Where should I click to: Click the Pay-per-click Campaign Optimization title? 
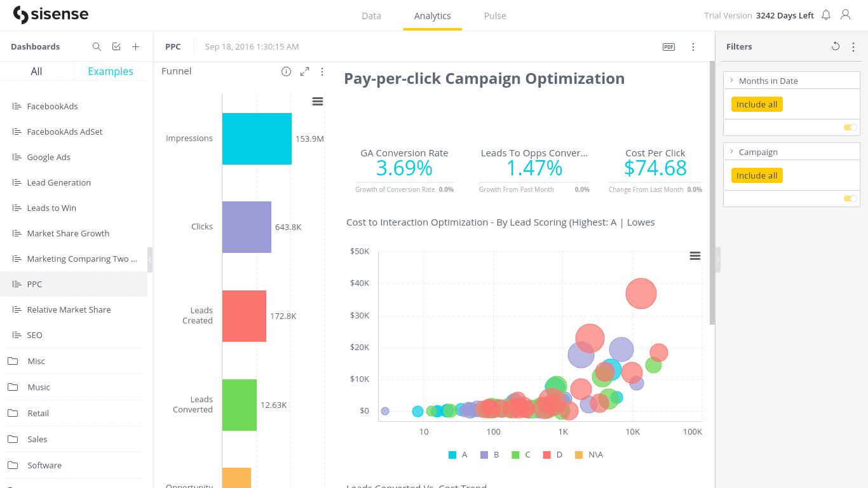tap(484, 78)
